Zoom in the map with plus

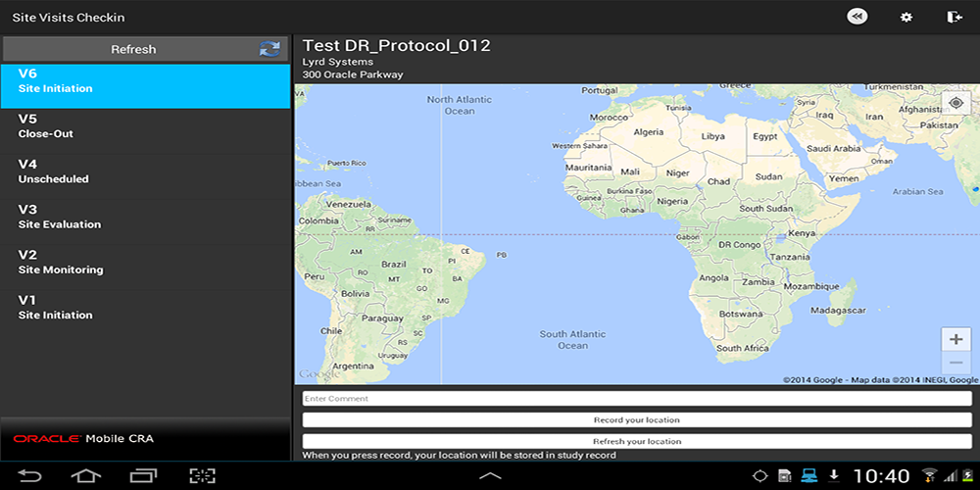tap(955, 339)
